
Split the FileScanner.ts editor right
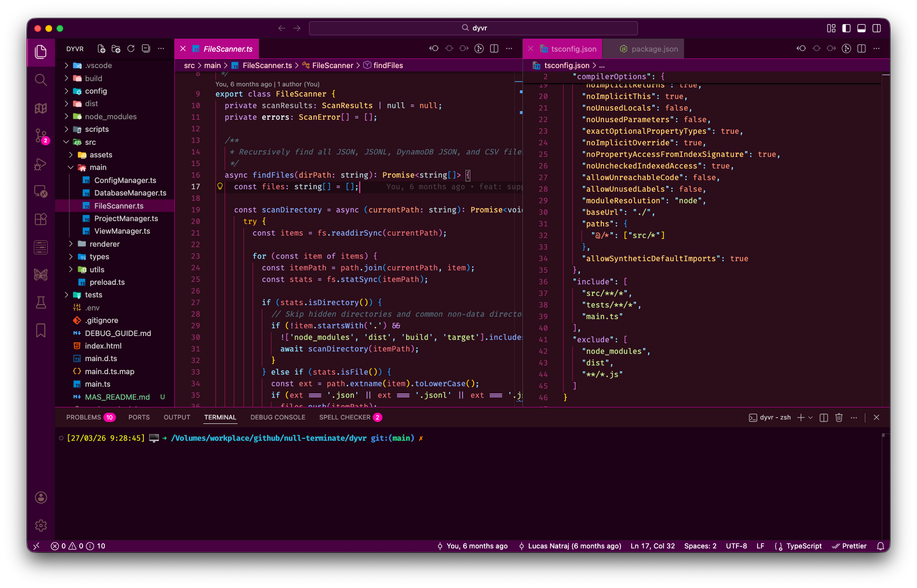494,48
